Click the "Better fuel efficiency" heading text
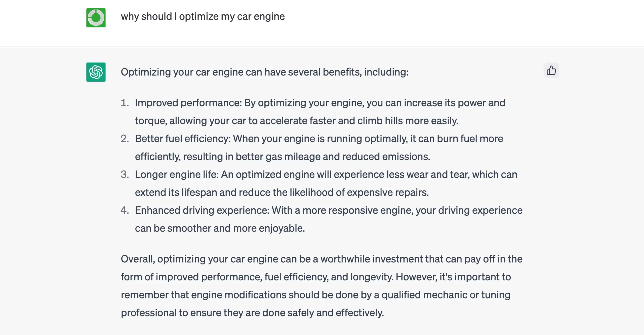 click(x=183, y=139)
